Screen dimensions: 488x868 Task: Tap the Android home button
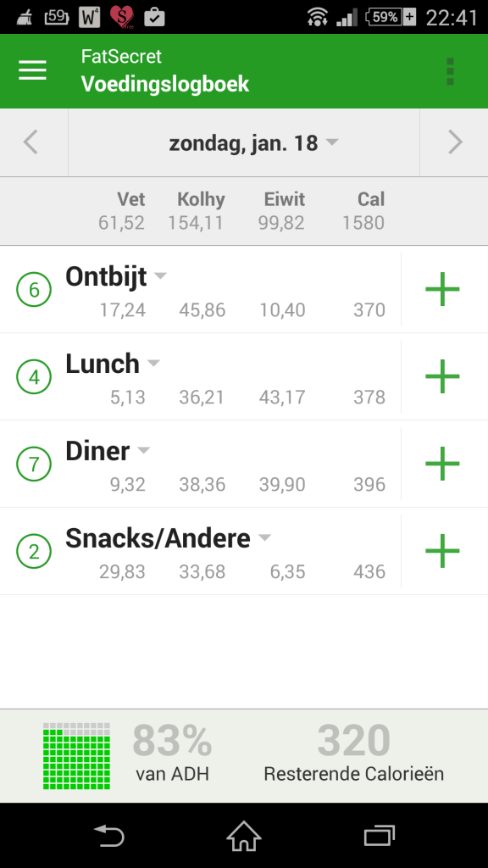tap(244, 836)
